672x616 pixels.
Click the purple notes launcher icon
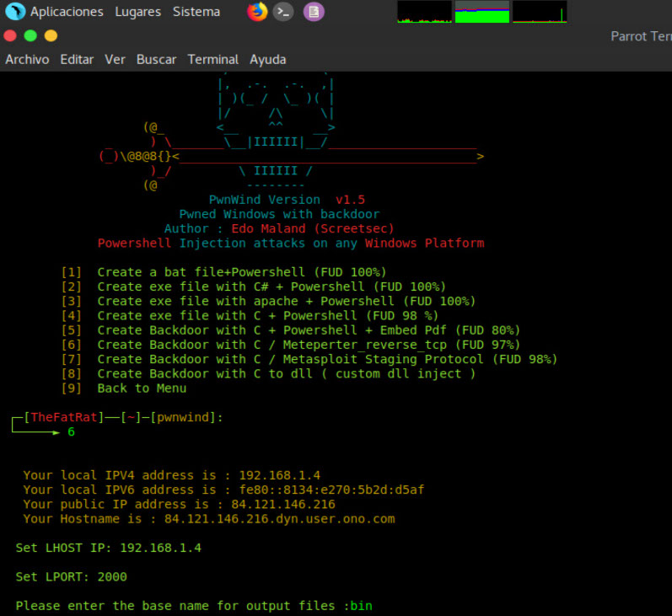click(x=313, y=12)
